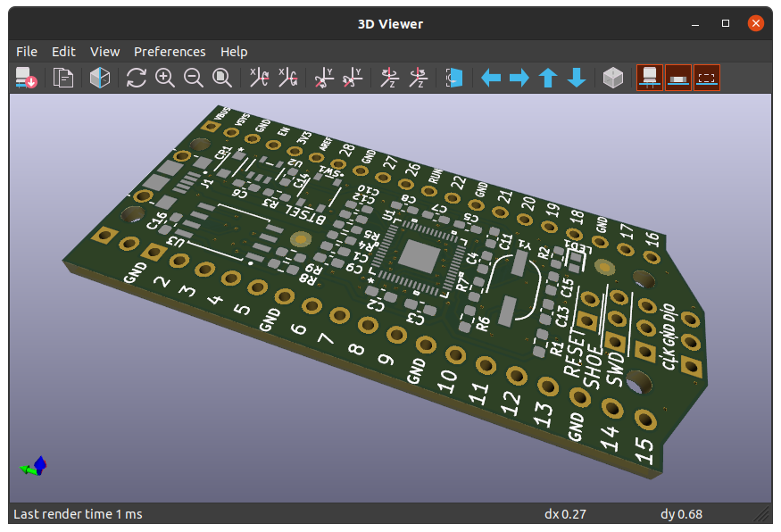Image resolution: width=781 pixels, height=532 pixels.
Task: Zoom in on the board
Action: click(165, 78)
